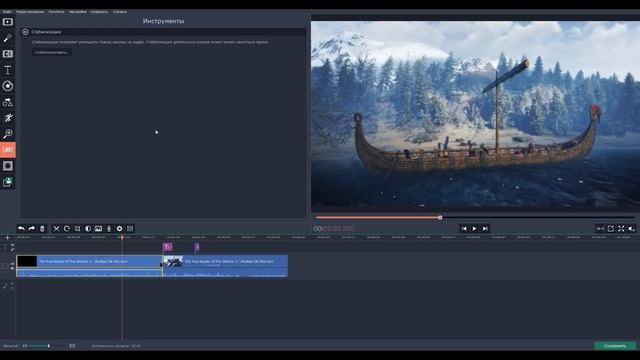Open the Animation running-man tab
Screen dimensions: 640x360
point(8,118)
